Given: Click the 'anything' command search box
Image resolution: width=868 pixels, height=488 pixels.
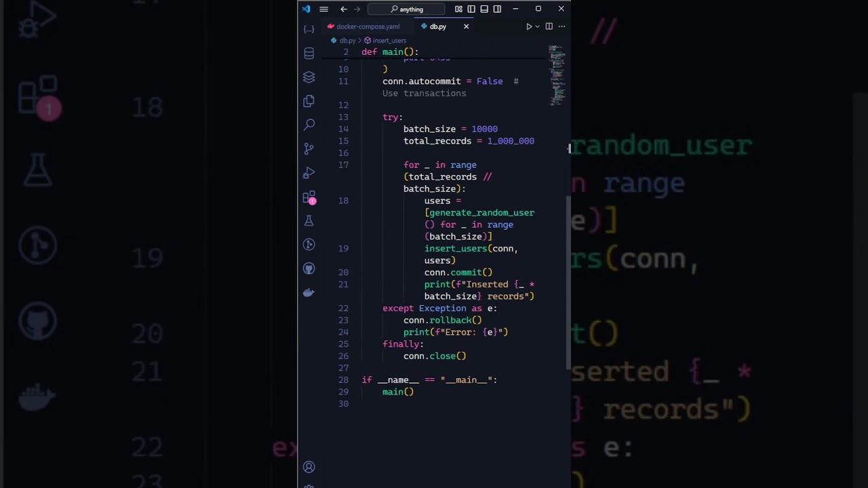Looking at the screenshot, I should [406, 9].
